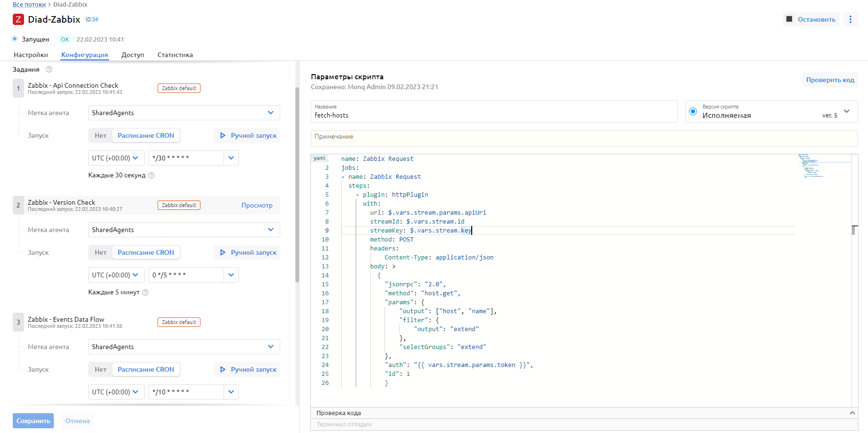Click help icon next to Каждые 30 секунд

coord(151,175)
